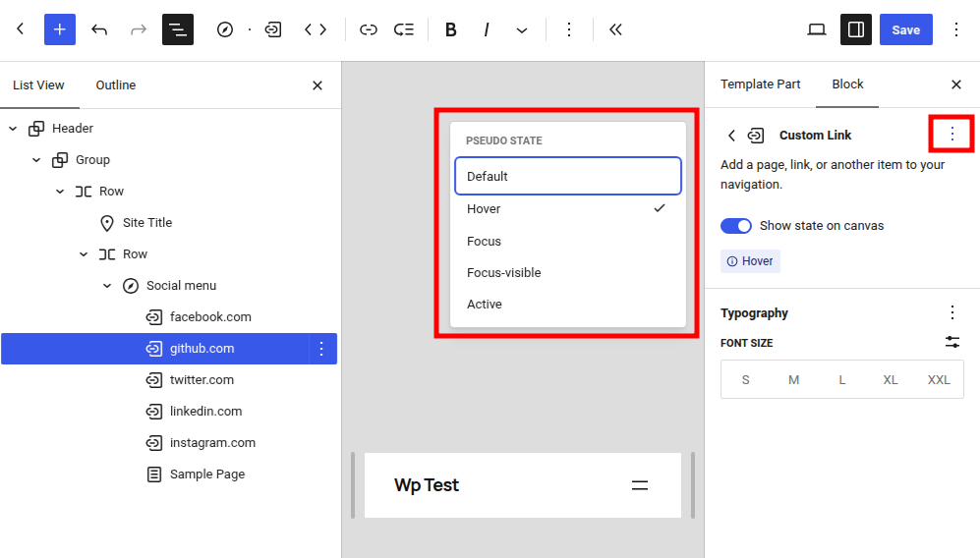Image resolution: width=980 pixels, height=558 pixels.
Task: Open the editor Options menu at top right
Action: (x=956, y=29)
